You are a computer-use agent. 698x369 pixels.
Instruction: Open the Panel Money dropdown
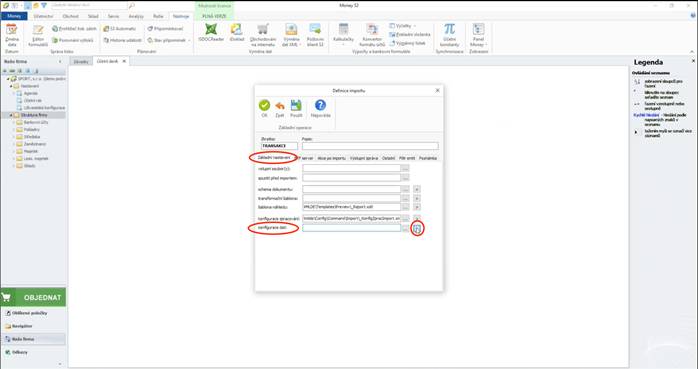click(478, 36)
